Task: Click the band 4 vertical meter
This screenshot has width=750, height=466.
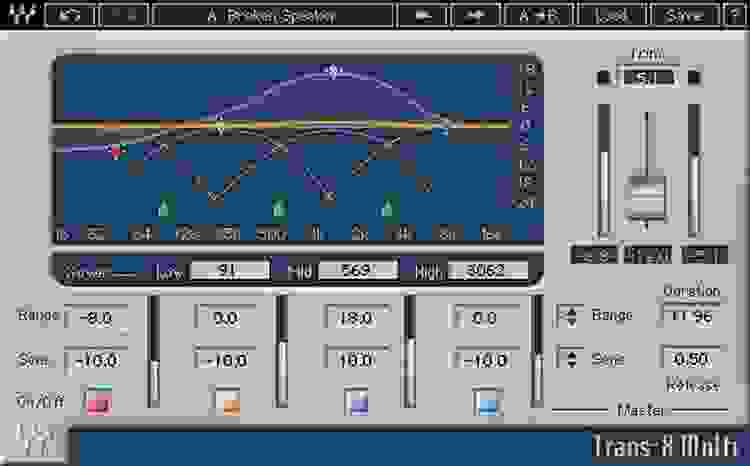Action: [x=537, y=352]
